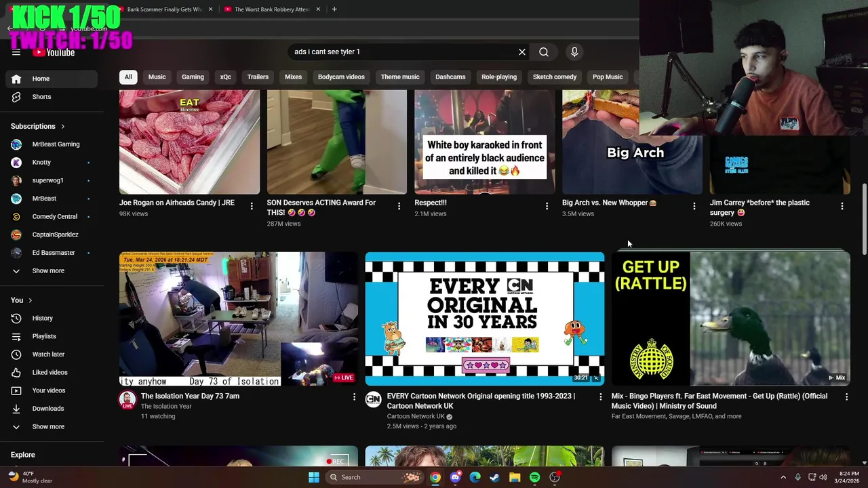The image size is (868, 488).
Task: Open History in sidebar
Action: 52,318
